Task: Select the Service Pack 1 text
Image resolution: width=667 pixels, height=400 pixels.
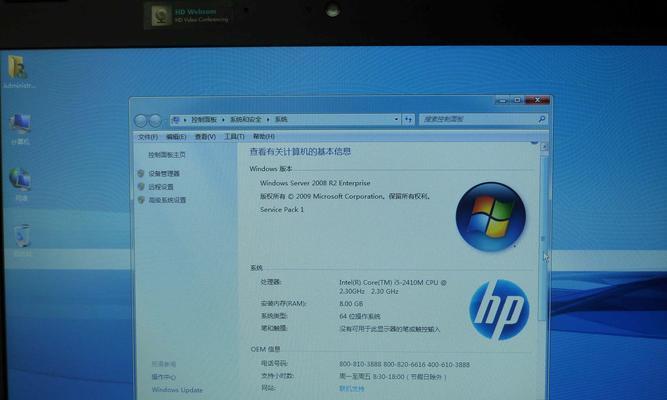Action: pyautogui.click(x=282, y=209)
